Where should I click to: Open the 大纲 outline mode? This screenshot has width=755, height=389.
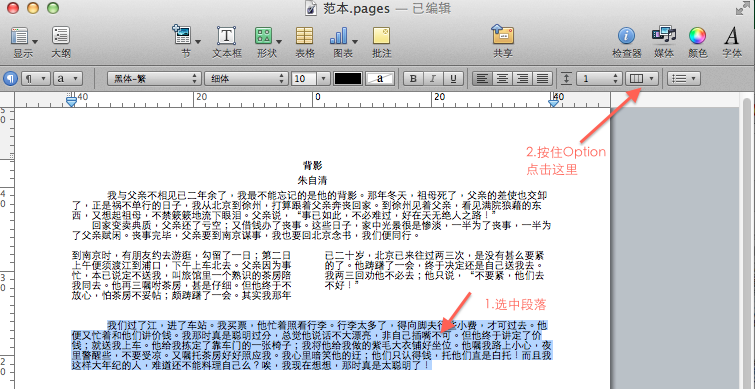(x=61, y=36)
